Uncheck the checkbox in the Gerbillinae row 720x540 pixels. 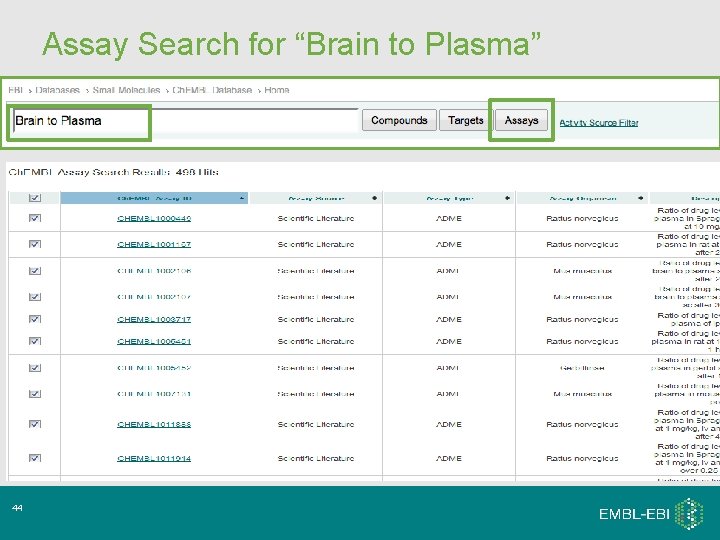(35, 368)
